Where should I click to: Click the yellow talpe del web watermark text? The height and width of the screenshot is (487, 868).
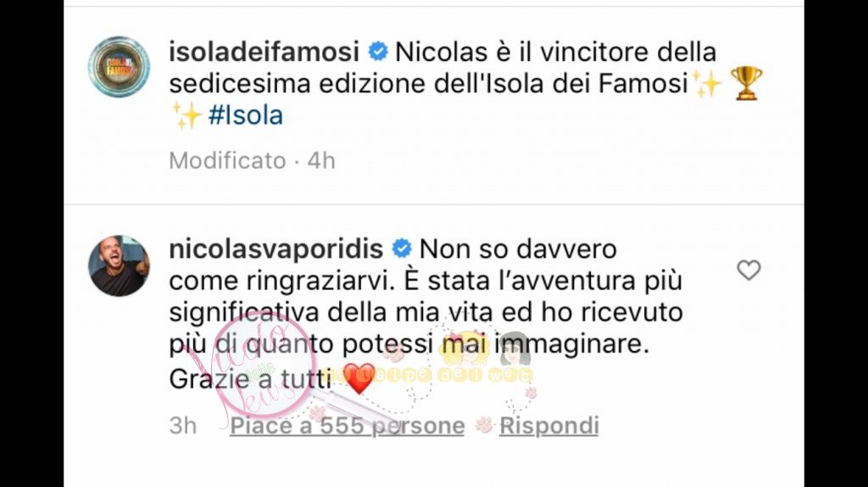[437, 375]
